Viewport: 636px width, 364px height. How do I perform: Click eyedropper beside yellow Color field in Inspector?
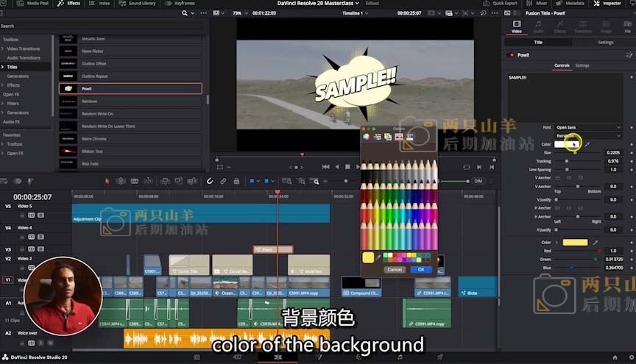(596, 242)
